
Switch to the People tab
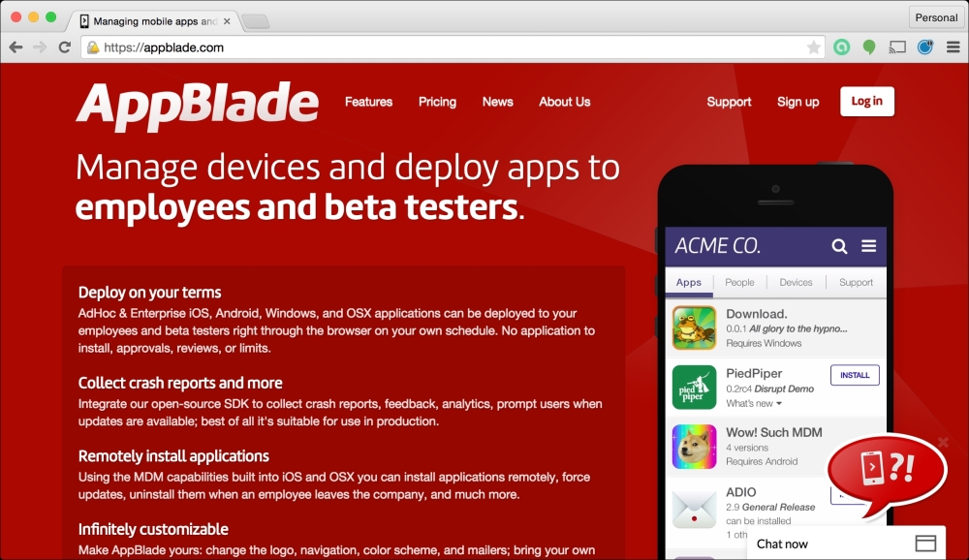[739, 283]
